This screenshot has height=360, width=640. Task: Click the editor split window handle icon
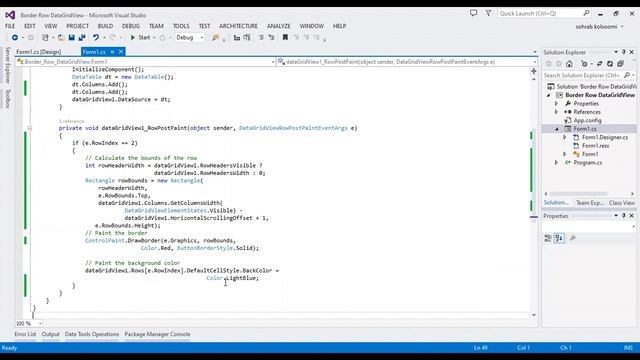(x=533, y=71)
